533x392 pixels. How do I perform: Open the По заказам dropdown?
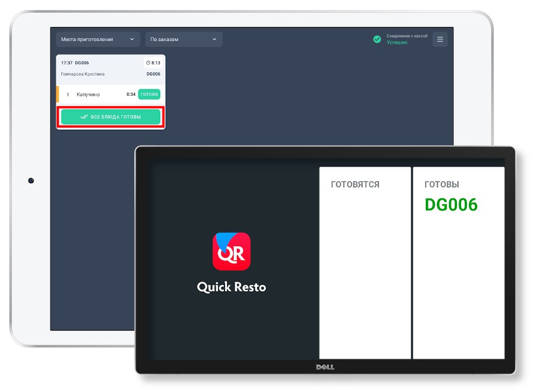183,40
